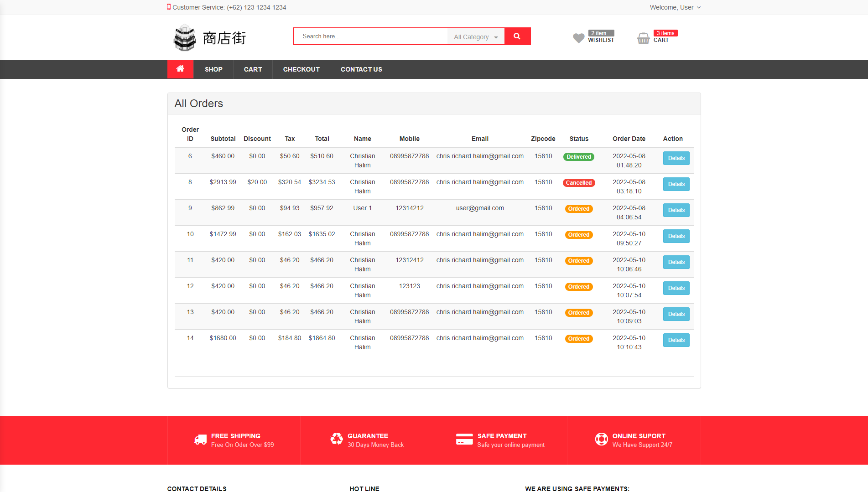Click the 2 item wishlist count badge

point(601,33)
